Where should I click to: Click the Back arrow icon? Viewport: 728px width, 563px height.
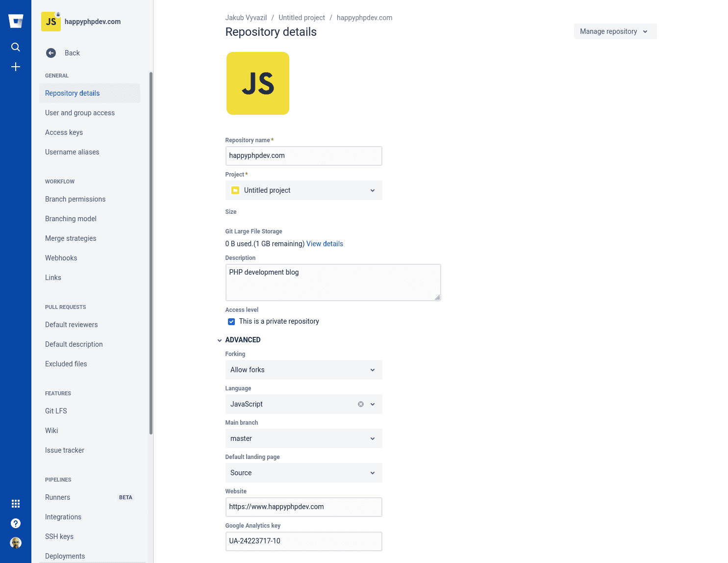point(50,52)
